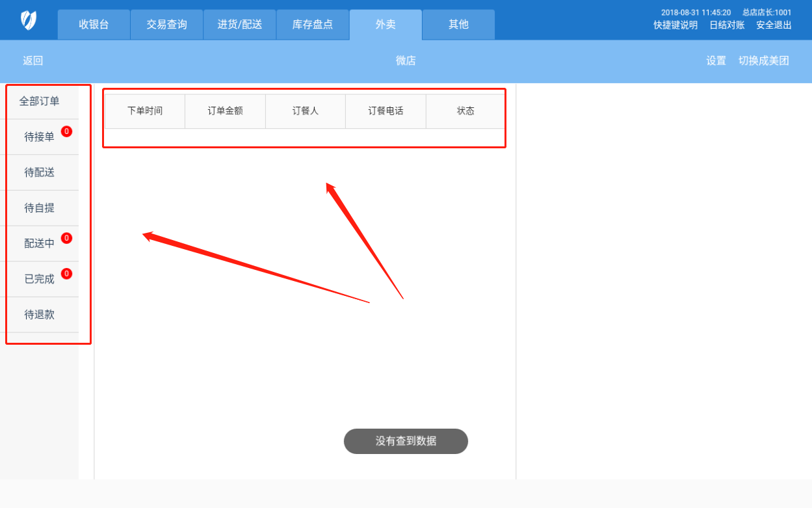Viewport: 812px width, 508px height.
Task: Open the 进货/配送 tab
Action: [x=239, y=25]
